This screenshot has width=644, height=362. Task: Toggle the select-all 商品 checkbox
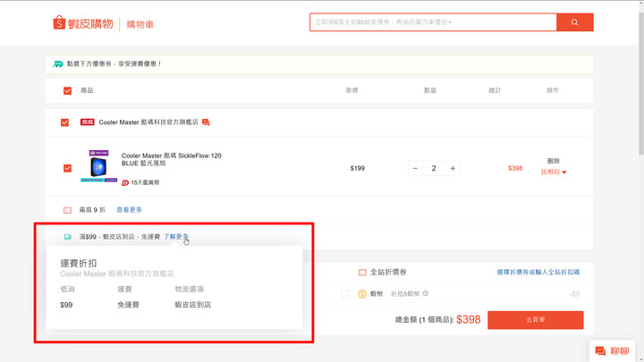point(67,90)
